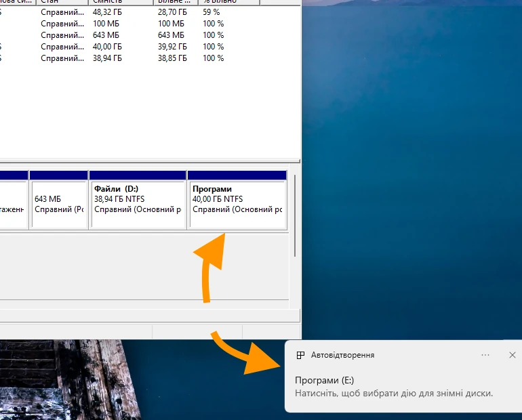Select the Програми 40,00 ГБ NTFS partition
Viewport: 522px width, 420px height.
(x=237, y=200)
